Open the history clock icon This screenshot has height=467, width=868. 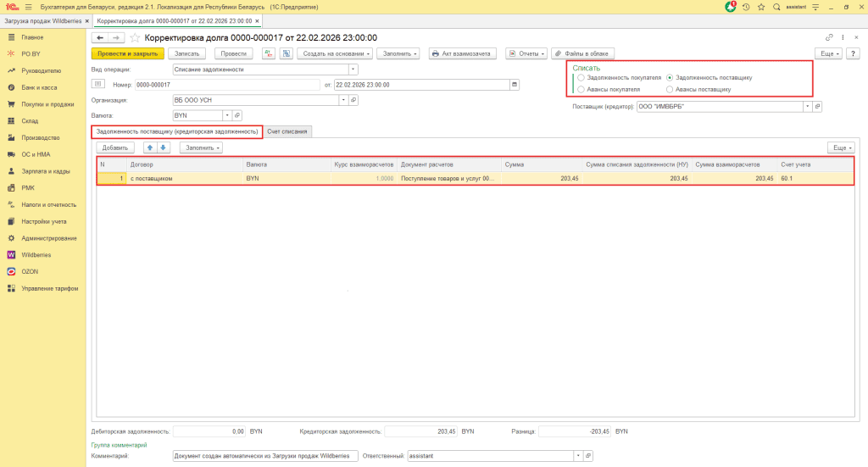(x=746, y=6)
